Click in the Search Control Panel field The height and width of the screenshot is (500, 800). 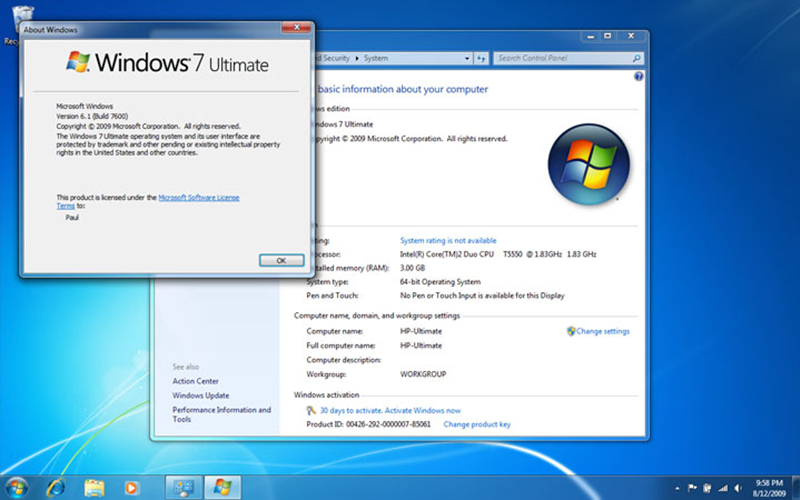[560, 59]
